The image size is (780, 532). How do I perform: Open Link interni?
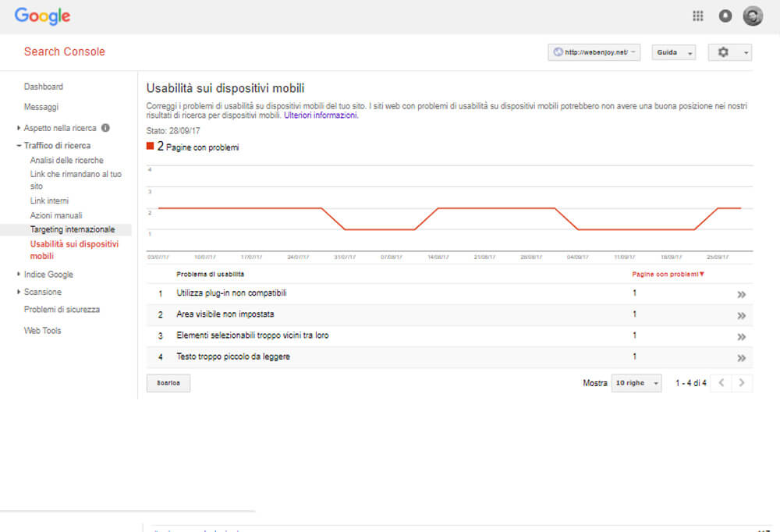click(49, 200)
